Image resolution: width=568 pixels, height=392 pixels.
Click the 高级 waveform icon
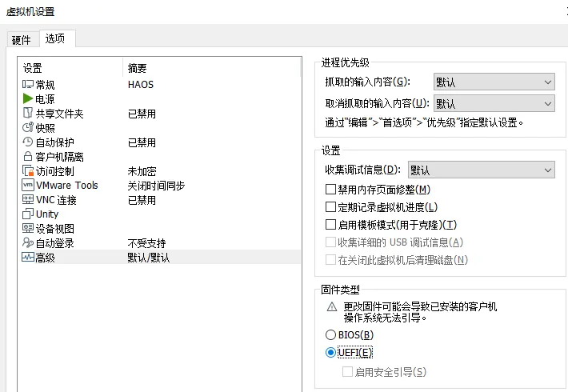click(x=28, y=258)
